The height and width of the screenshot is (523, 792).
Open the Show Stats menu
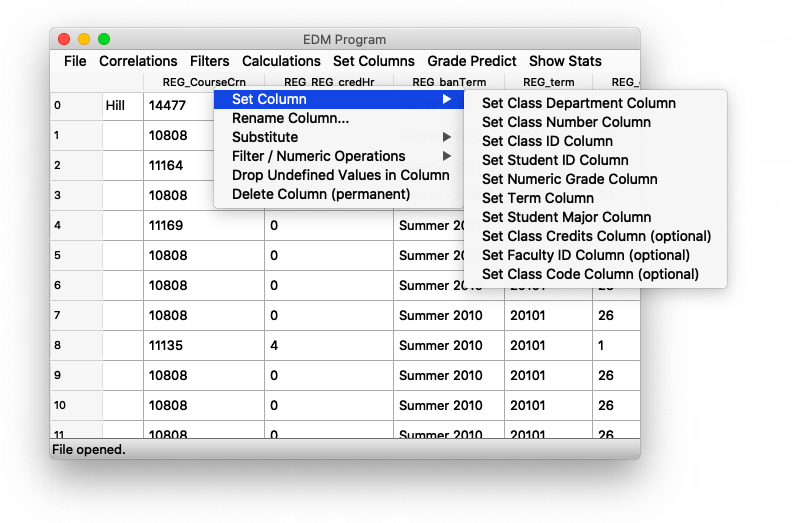pos(566,61)
